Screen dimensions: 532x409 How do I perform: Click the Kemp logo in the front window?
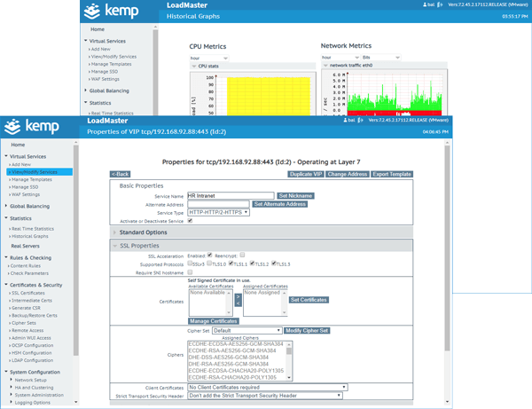click(32, 127)
